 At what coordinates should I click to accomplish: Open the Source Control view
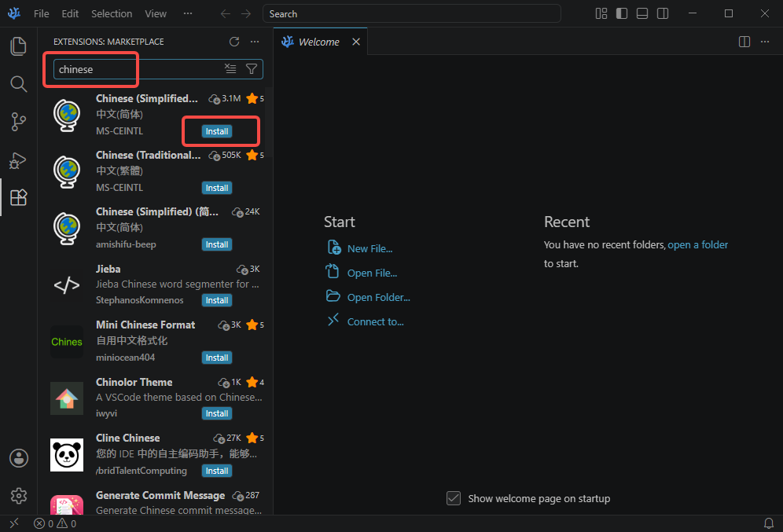[19, 122]
